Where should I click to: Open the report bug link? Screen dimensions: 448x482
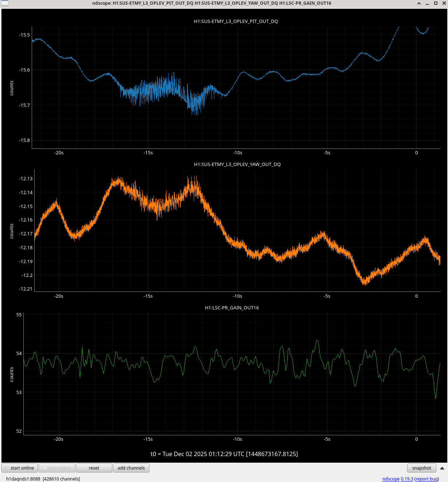click(x=426, y=479)
